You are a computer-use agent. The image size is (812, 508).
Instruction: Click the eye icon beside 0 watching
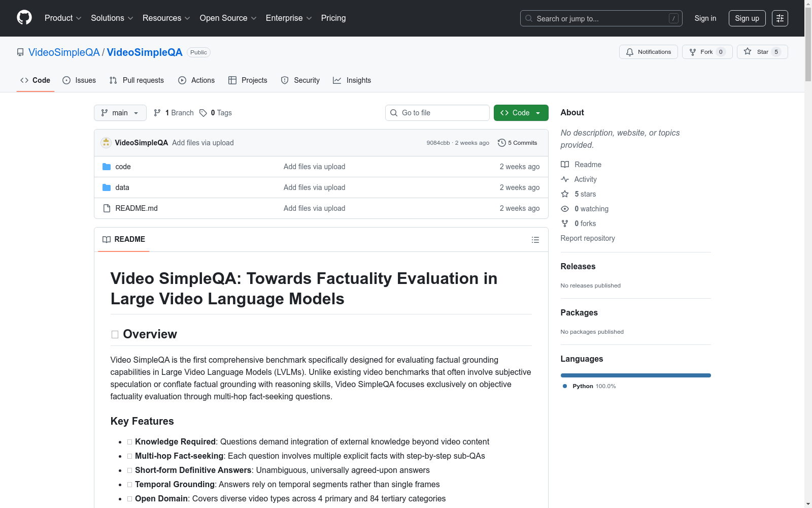(565, 209)
